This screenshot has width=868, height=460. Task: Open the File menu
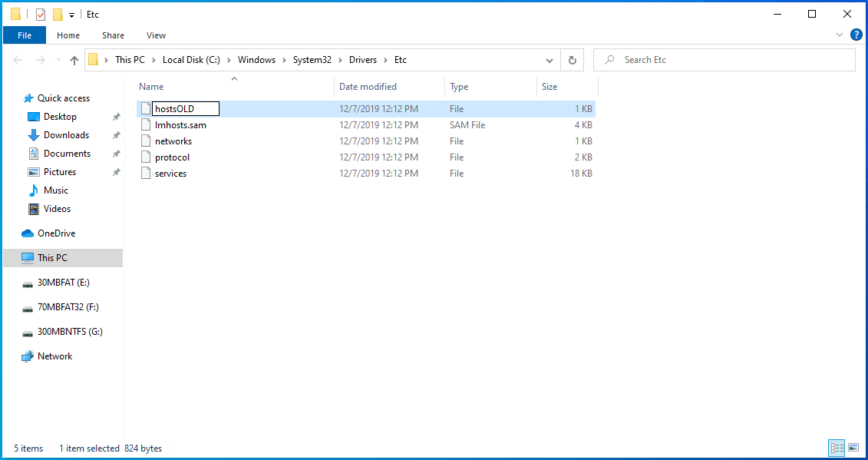coord(25,35)
